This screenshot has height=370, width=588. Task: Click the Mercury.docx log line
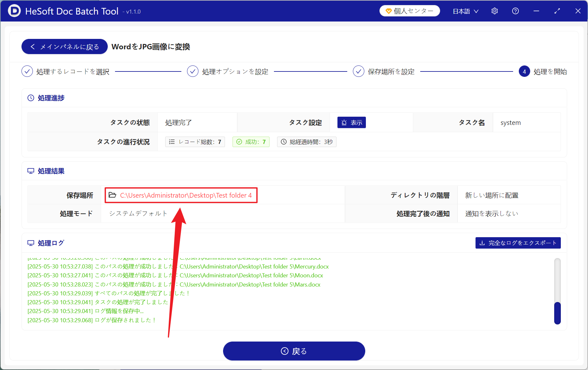click(x=178, y=267)
